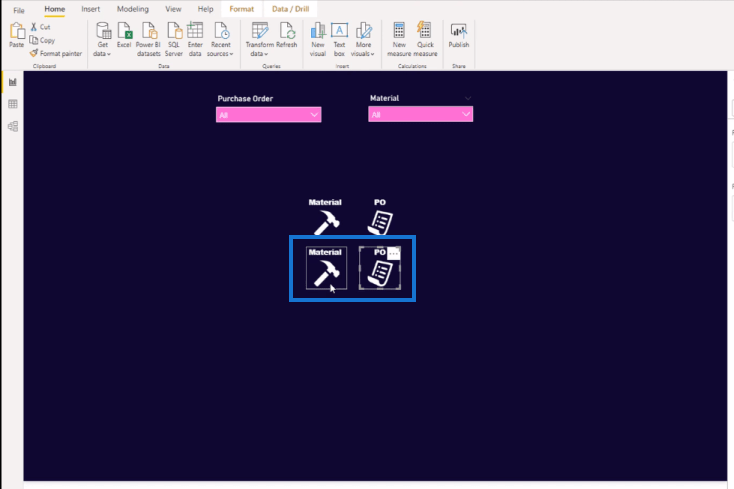Open the Get data ribbon button
Image resolution: width=734 pixels, height=489 pixels.
tap(103, 40)
